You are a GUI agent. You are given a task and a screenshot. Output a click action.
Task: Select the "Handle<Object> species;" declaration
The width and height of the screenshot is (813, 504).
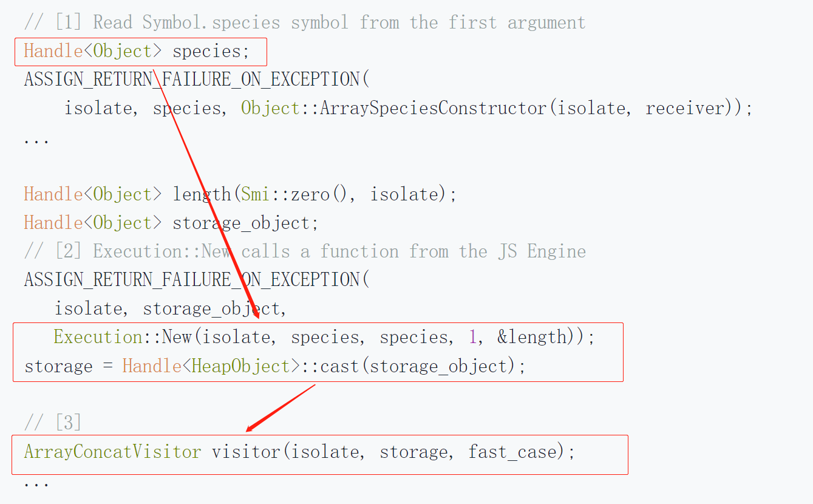click(137, 52)
